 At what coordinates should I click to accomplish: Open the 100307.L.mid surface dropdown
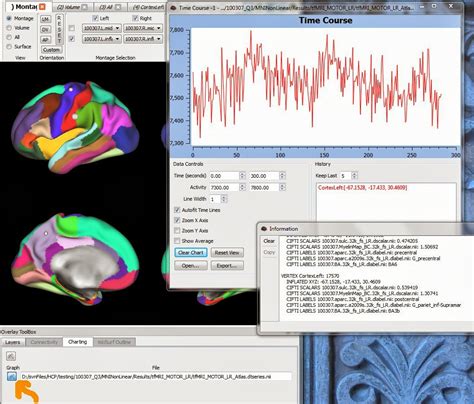101,28
